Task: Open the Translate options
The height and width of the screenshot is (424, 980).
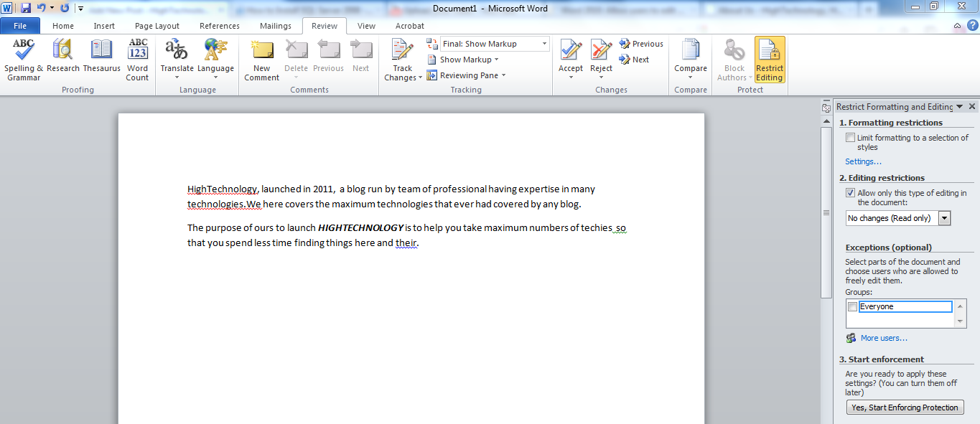Action: click(177, 60)
